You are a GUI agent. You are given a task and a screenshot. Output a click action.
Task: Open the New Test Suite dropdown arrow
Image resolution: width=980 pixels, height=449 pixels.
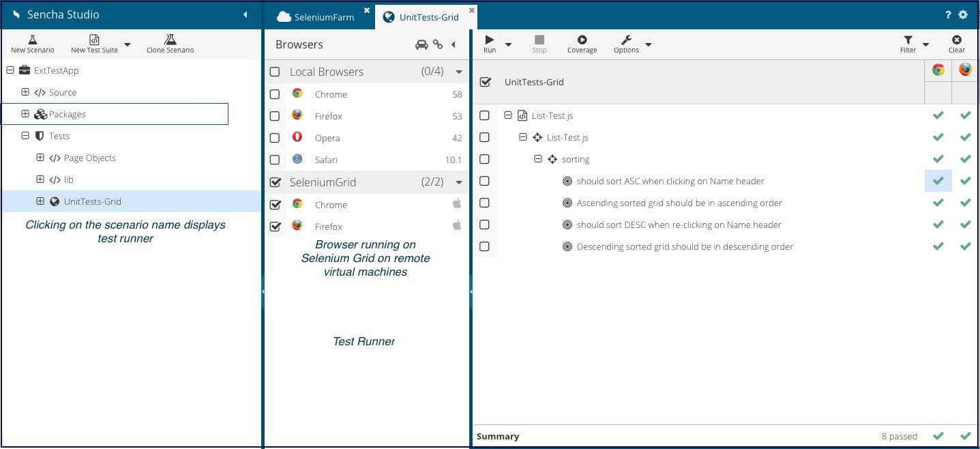(127, 44)
